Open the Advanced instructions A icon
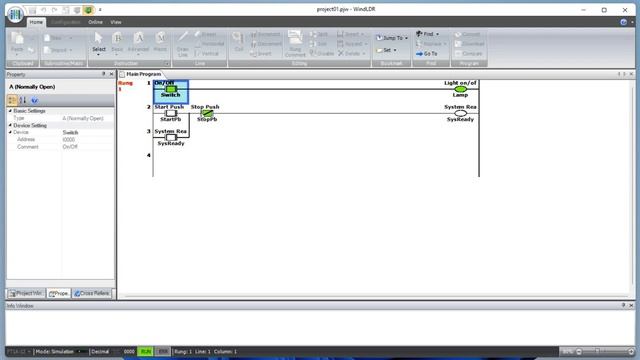640x360 pixels. pyautogui.click(x=138, y=43)
